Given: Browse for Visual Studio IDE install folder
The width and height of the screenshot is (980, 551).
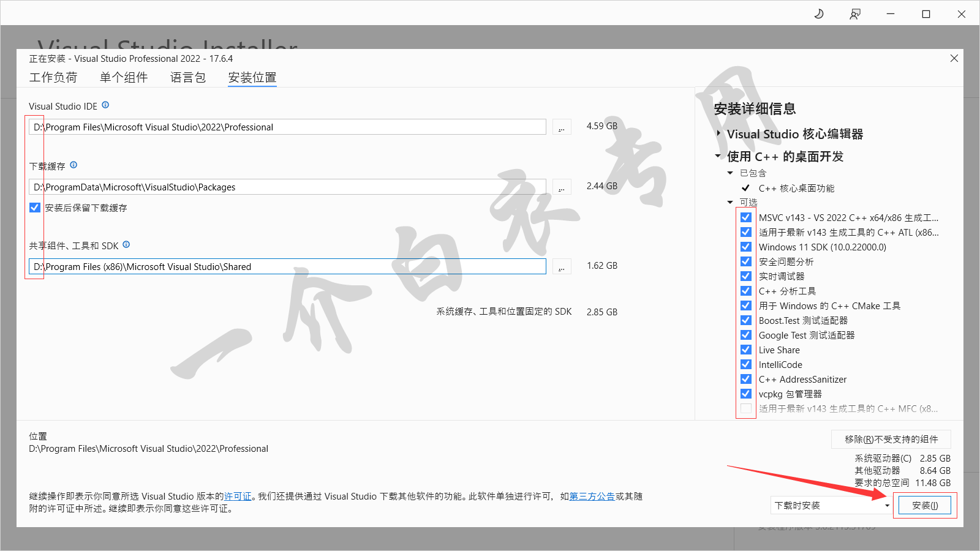Looking at the screenshot, I should point(562,127).
